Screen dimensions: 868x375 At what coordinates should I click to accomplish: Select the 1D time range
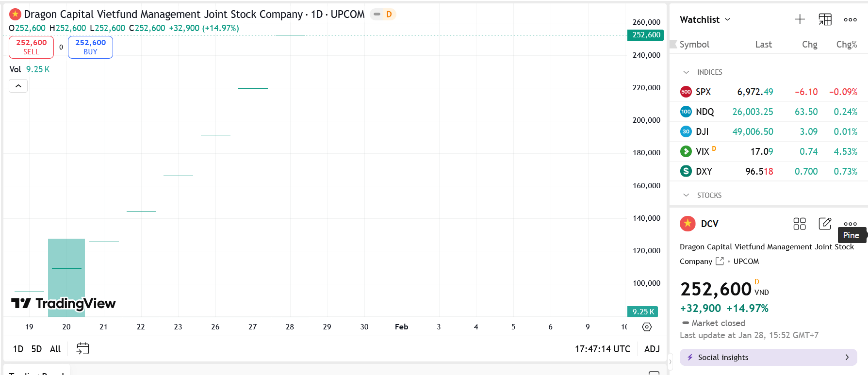(x=18, y=349)
